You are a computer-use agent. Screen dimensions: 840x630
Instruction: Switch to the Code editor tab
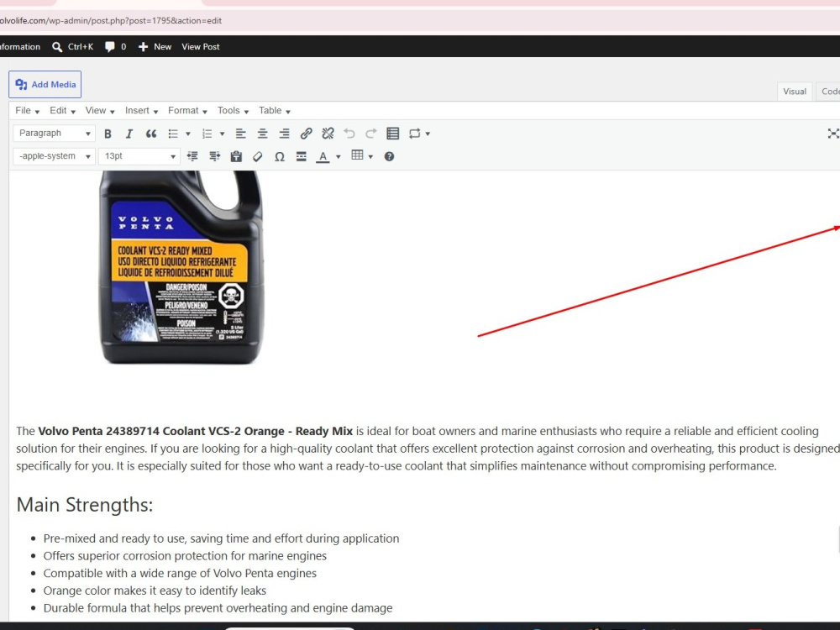click(x=828, y=92)
